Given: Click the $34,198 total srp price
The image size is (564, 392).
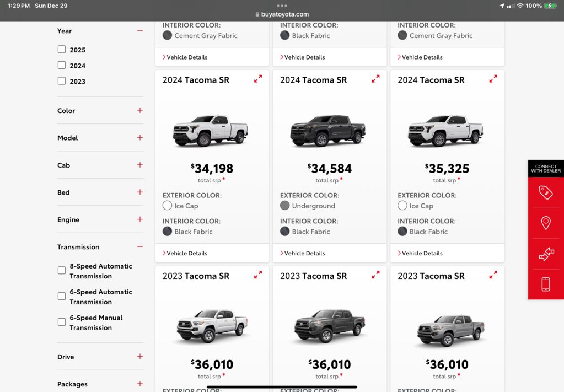Looking at the screenshot, I should pos(212,168).
